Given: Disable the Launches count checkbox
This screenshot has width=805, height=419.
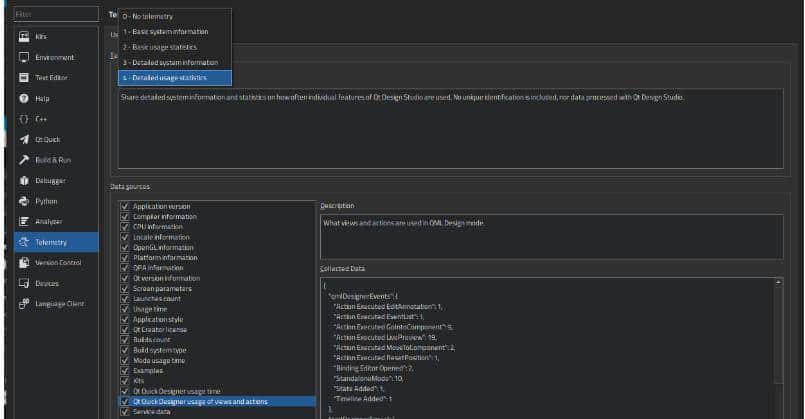Looking at the screenshot, I should click(125, 298).
